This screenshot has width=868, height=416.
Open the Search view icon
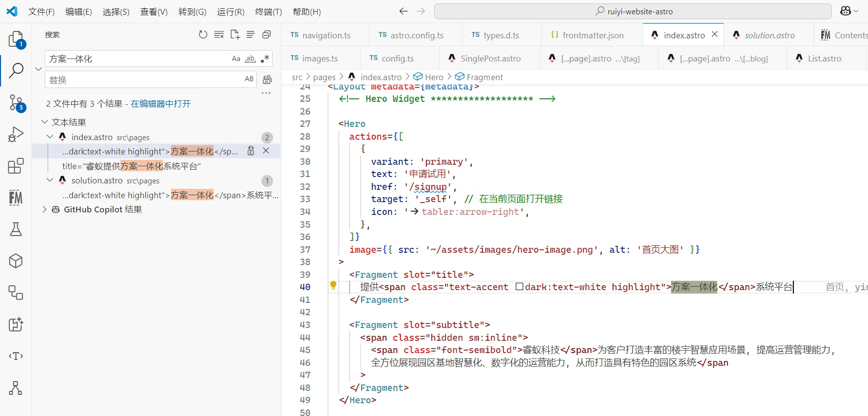(16, 70)
